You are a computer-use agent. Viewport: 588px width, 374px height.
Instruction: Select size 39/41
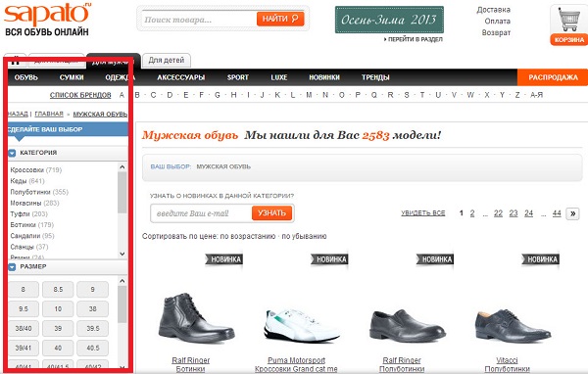[x=24, y=348]
